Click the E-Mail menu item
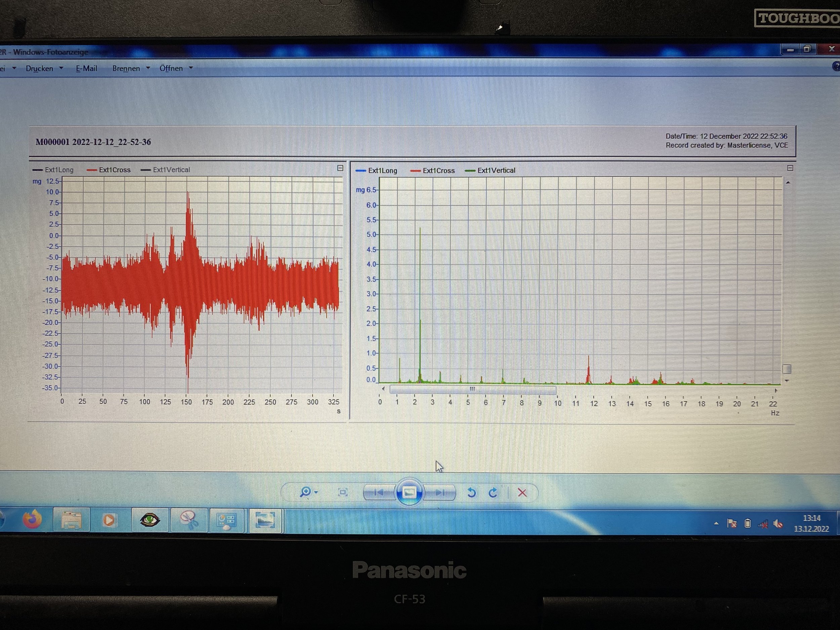This screenshot has height=630, width=840. 86,68
